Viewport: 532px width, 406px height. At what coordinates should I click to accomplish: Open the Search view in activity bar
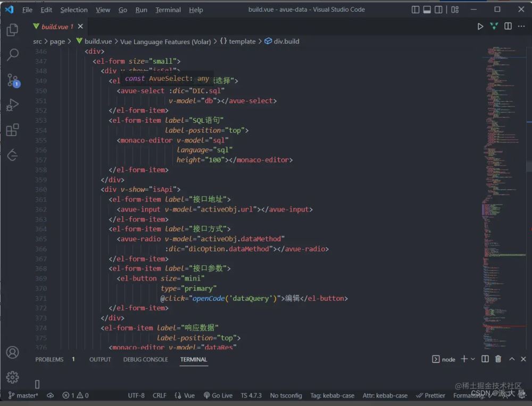[12, 55]
